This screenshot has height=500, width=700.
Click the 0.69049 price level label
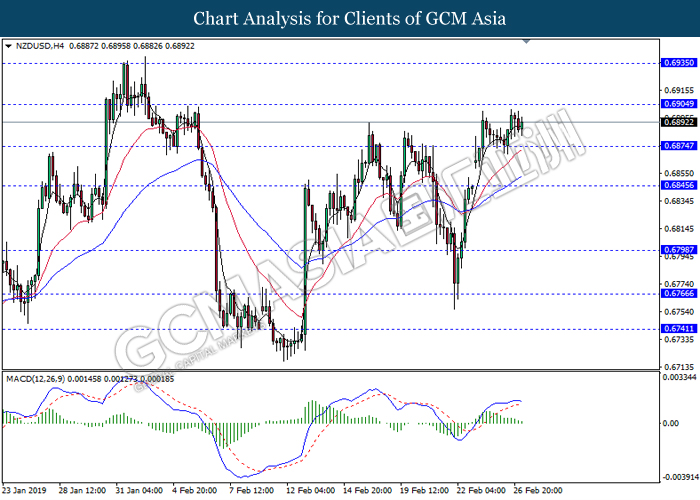(679, 104)
